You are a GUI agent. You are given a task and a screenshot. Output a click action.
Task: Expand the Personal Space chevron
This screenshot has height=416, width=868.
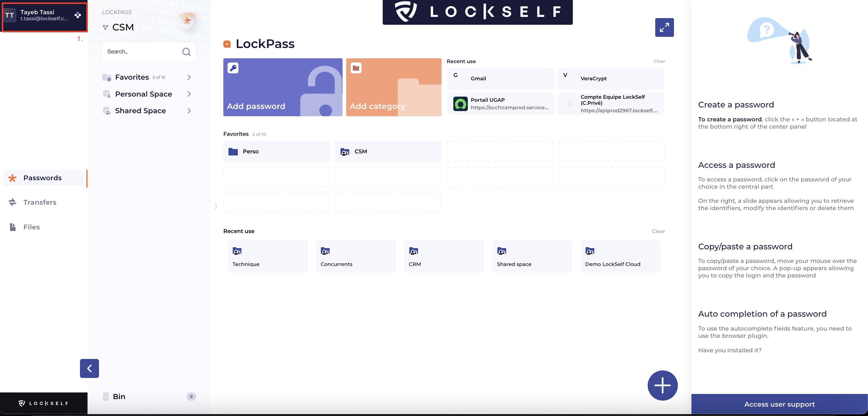tap(189, 94)
